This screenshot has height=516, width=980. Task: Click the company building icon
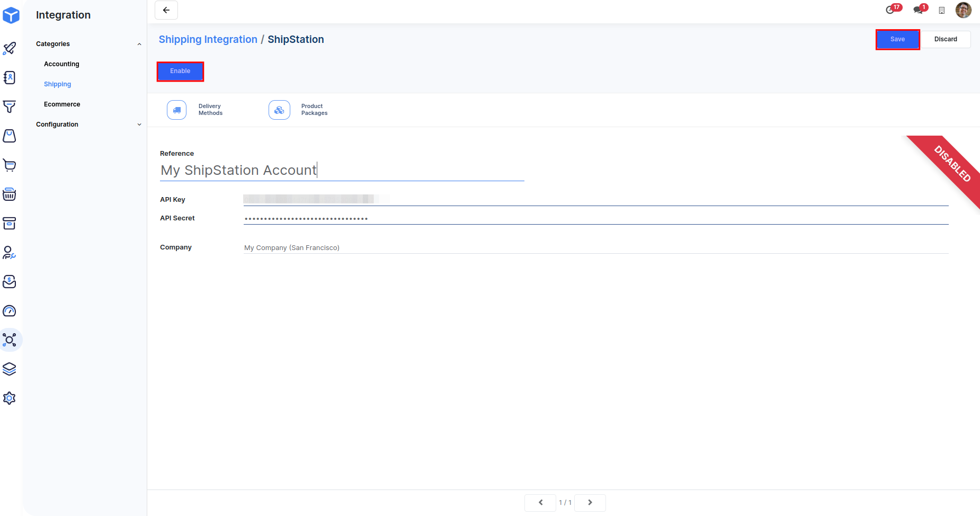click(941, 11)
